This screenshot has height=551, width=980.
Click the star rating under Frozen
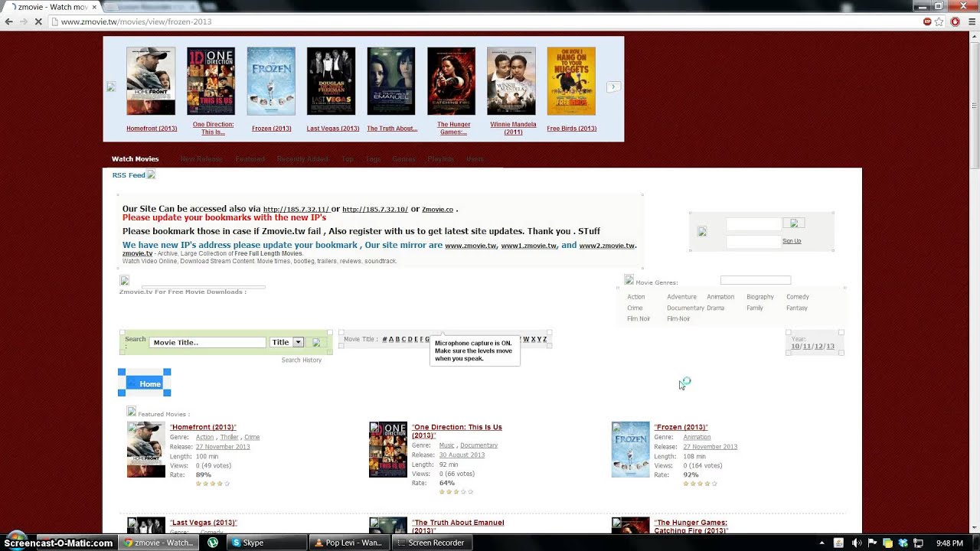[x=700, y=484]
